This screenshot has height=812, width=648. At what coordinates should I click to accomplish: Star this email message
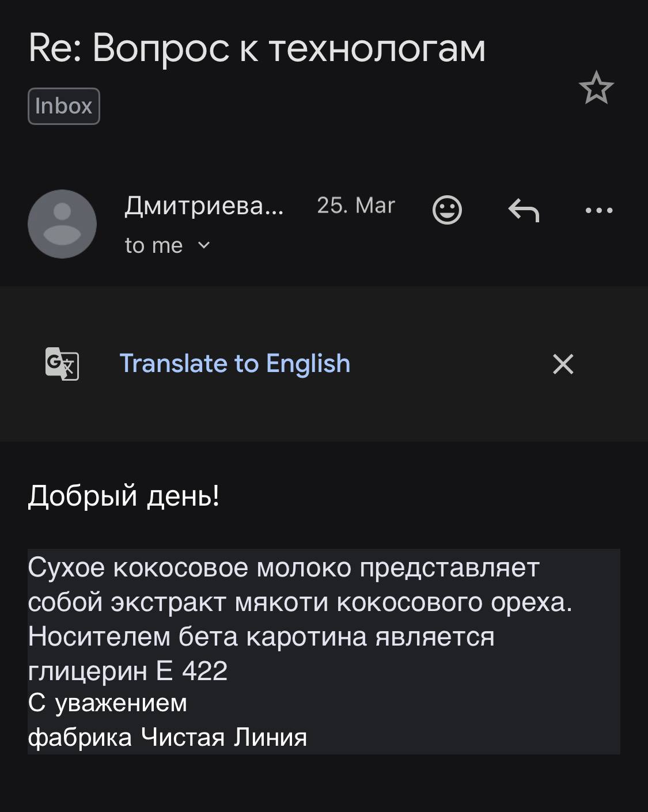click(x=596, y=88)
